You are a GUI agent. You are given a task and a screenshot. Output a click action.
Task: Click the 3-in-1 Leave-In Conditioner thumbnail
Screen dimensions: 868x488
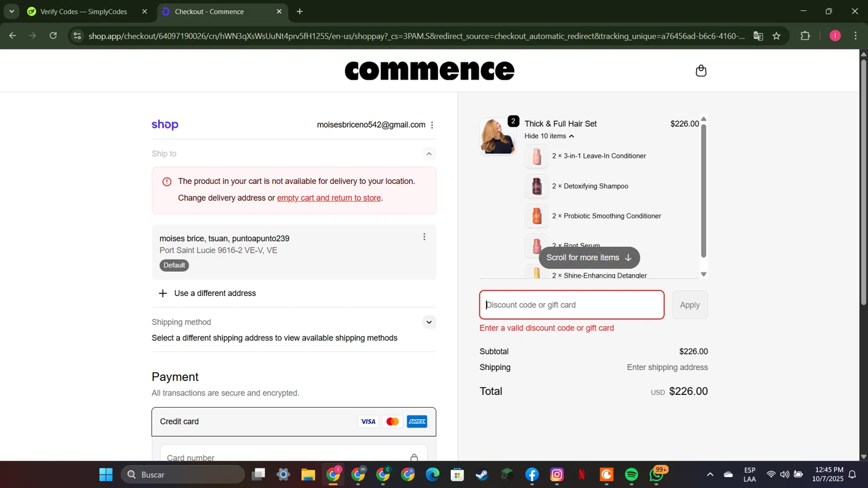click(536, 156)
